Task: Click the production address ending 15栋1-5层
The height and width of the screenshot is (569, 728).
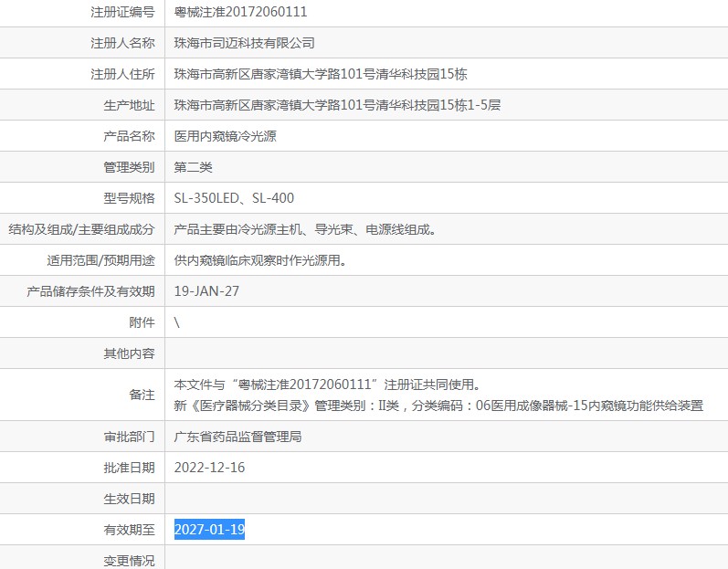Action: (x=337, y=105)
